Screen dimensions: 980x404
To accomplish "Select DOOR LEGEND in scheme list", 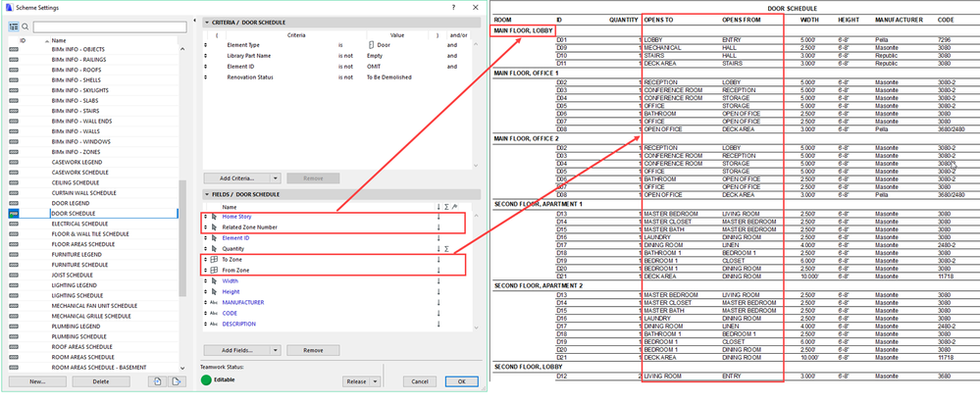I will pos(71,203).
